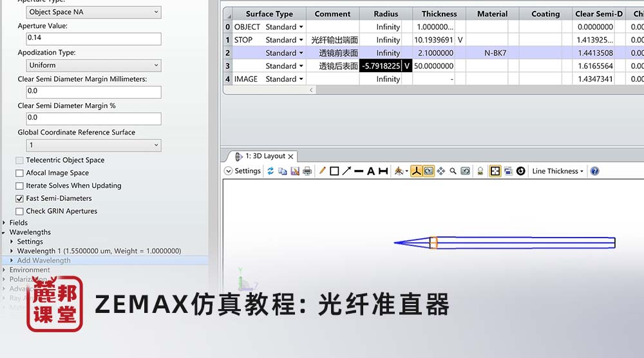Expand Wavelength 1 entry
Screen dimensions: 644x358
[12, 251]
